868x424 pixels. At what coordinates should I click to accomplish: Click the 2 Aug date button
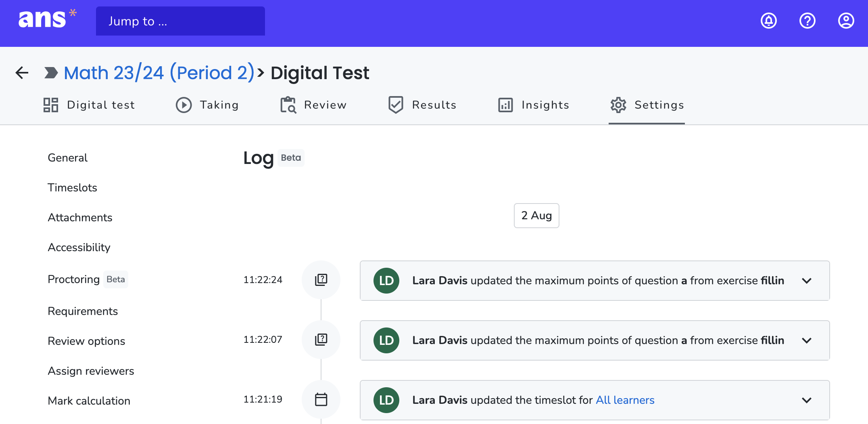pos(536,216)
